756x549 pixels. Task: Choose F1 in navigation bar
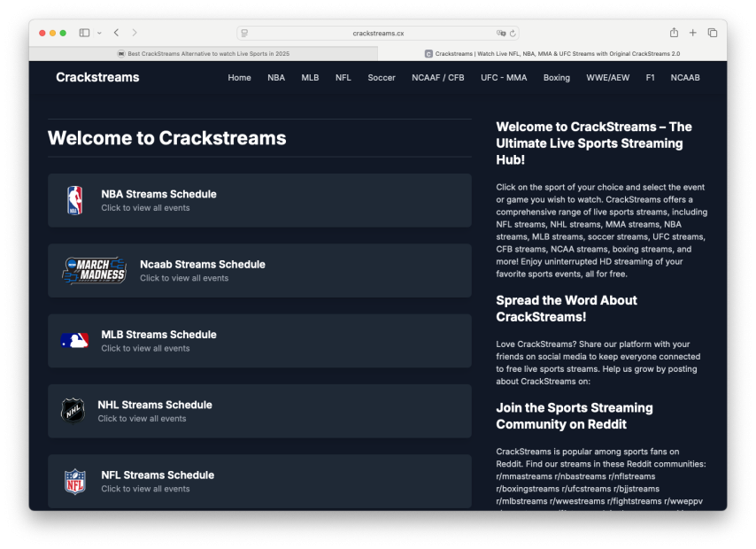coord(650,78)
